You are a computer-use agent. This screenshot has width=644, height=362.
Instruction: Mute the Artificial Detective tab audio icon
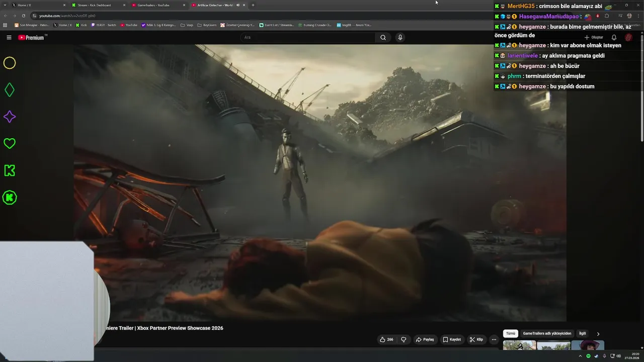[238, 5]
